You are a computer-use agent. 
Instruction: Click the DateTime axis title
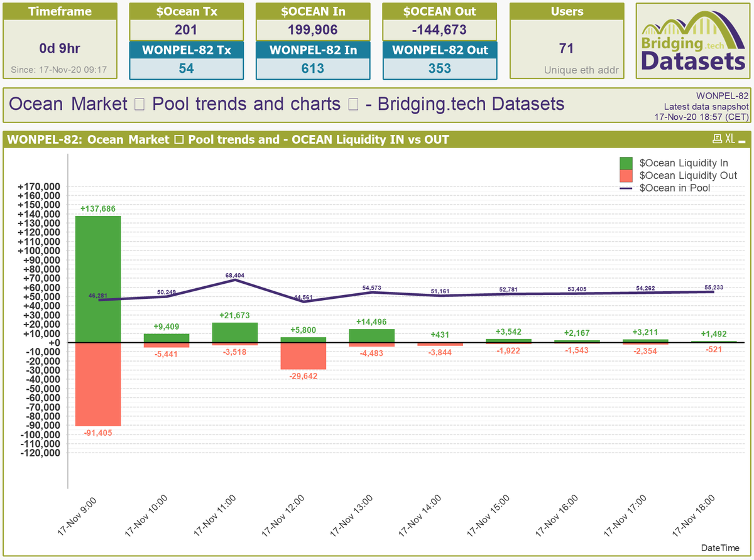pos(721,549)
